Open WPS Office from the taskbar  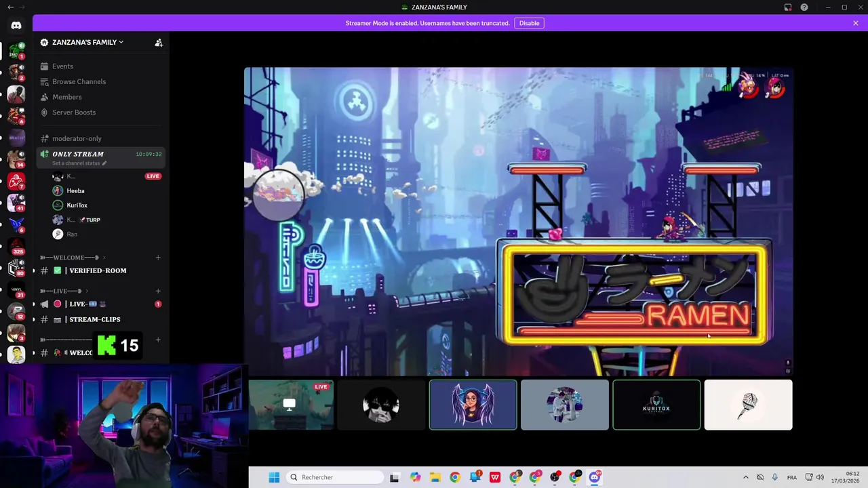click(495, 477)
